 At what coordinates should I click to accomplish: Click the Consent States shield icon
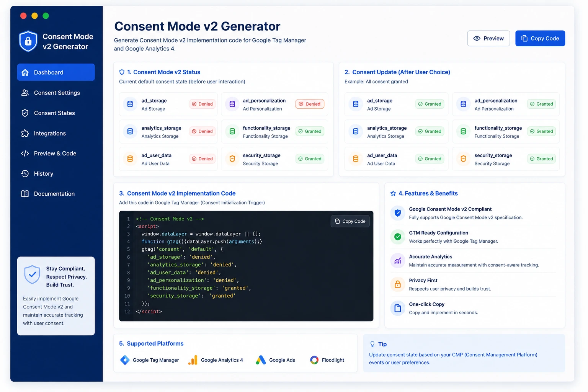pyautogui.click(x=25, y=113)
